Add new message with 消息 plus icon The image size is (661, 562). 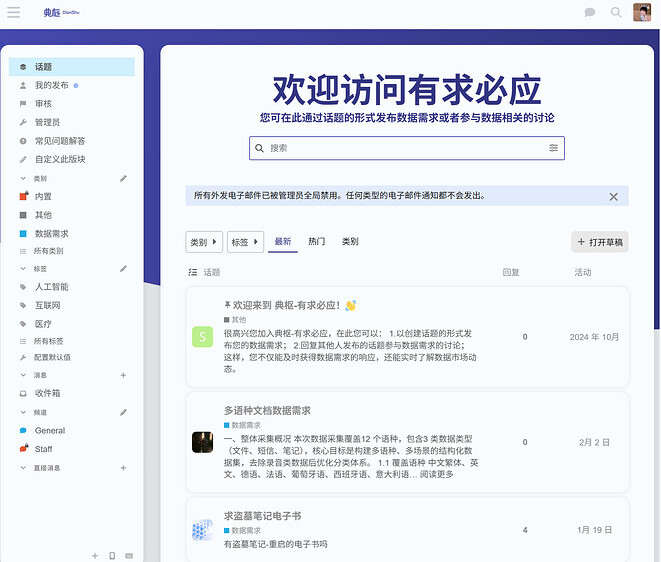pos(124,375)
